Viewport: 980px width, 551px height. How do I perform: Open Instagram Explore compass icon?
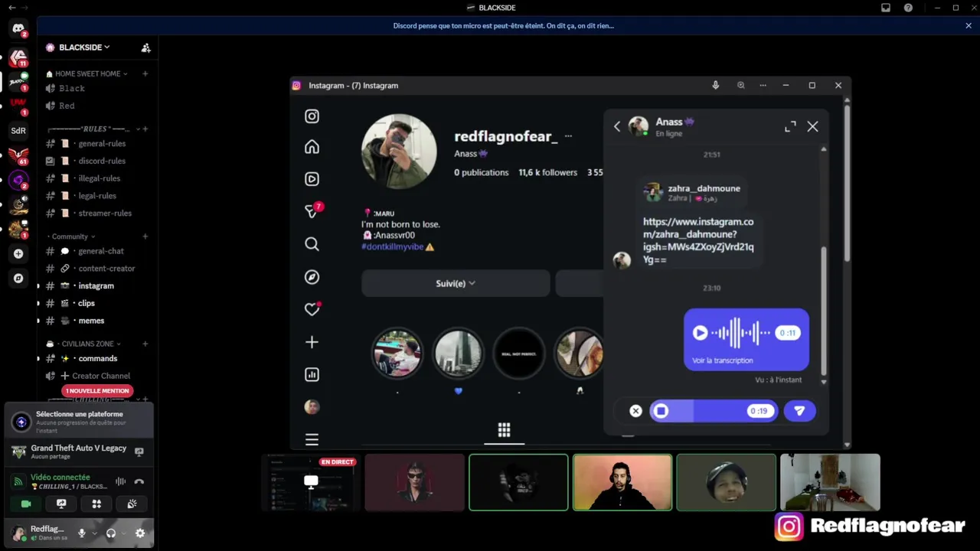pos(312,277)
